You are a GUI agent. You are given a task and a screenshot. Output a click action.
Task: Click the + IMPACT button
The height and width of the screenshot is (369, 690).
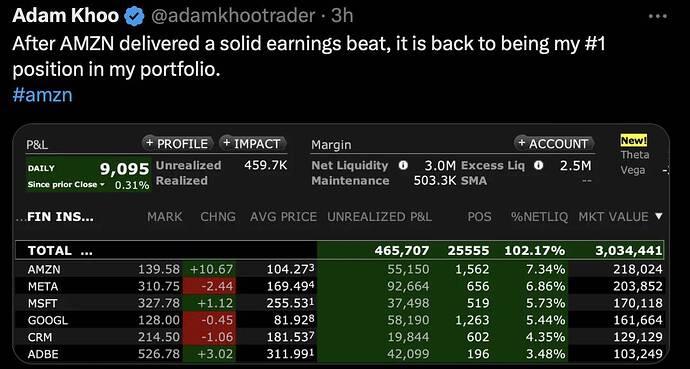pos(253,143)
